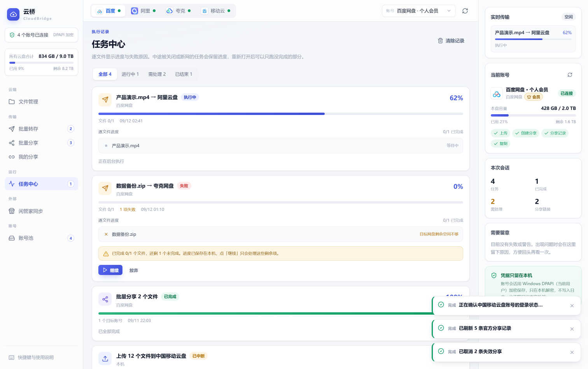Click the refresh icon beside the account selector

coord(465,11)
